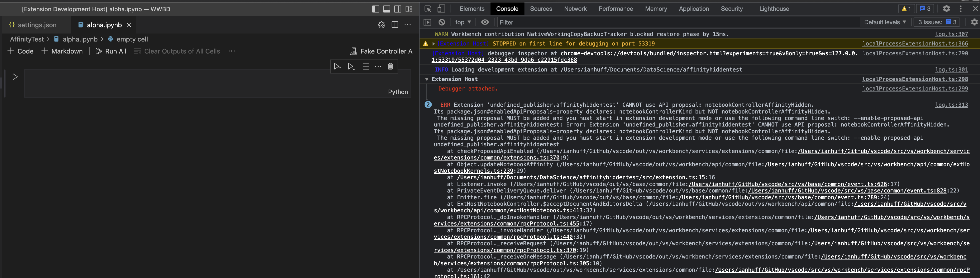Split the notebook cell
This screenshot has width=980, height=278.
pos(366,67)
